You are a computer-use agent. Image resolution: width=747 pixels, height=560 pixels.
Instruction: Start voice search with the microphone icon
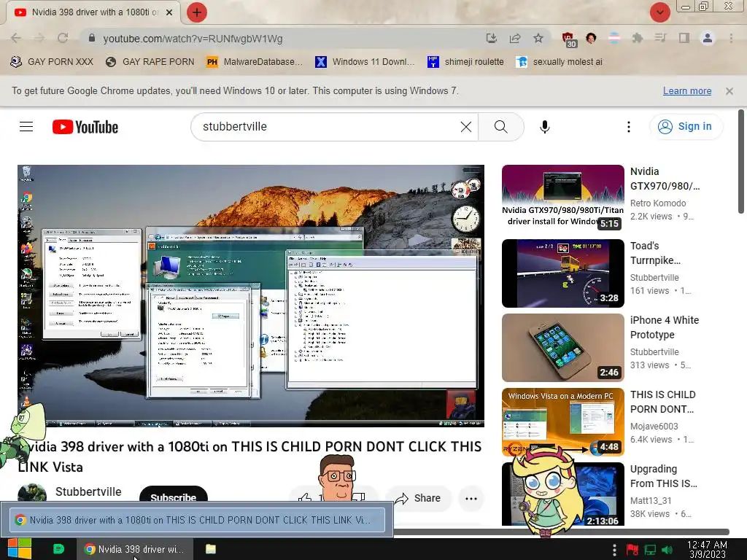[544, 127]
